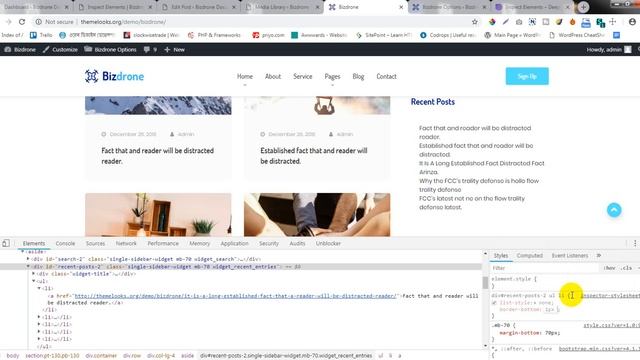Click the mountain post thumbnail image

click(x=158, y=105)
